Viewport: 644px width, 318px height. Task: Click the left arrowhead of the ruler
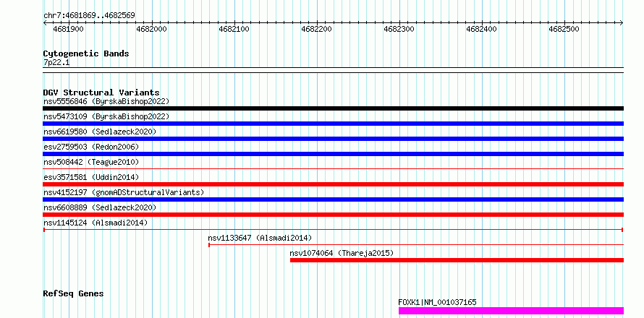point(45,23)
